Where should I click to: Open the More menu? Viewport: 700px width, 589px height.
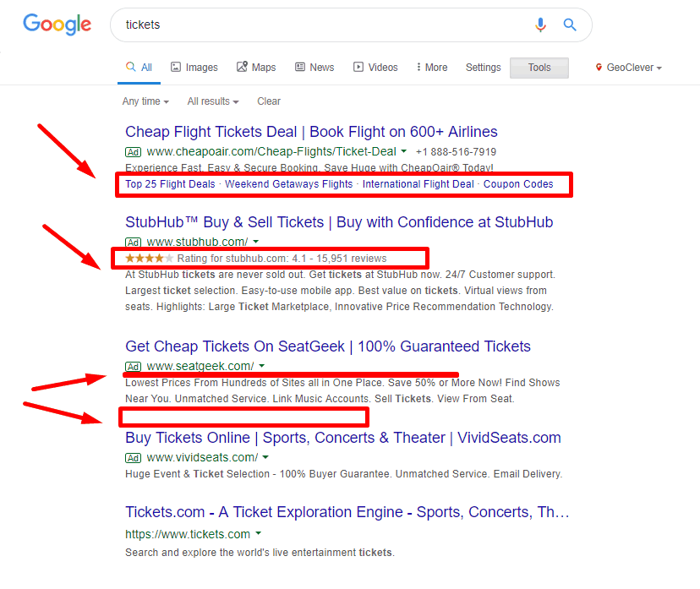pyautogui.click(x=432, y=68)
